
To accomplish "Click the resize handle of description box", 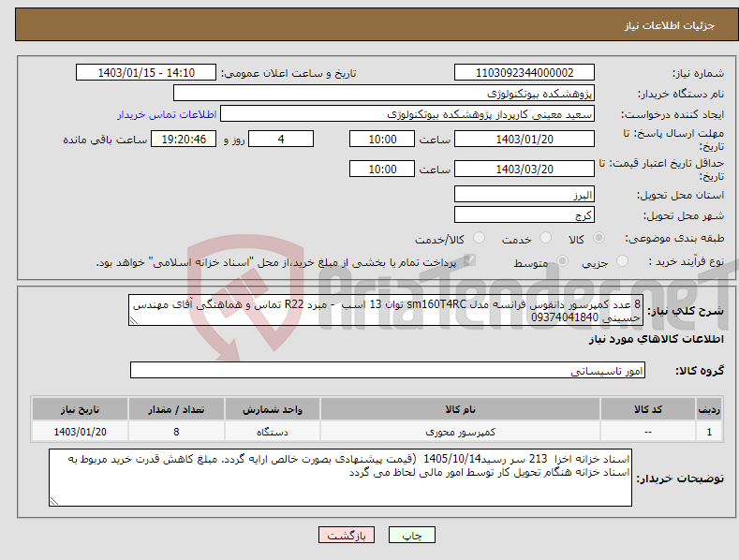I will 134,320.
